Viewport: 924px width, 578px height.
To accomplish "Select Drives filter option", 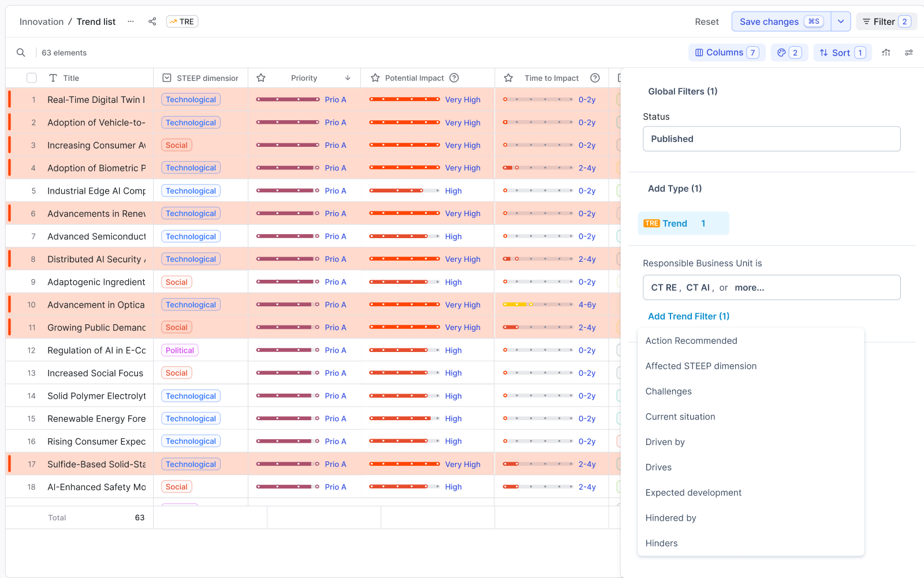I will [658, 468].
